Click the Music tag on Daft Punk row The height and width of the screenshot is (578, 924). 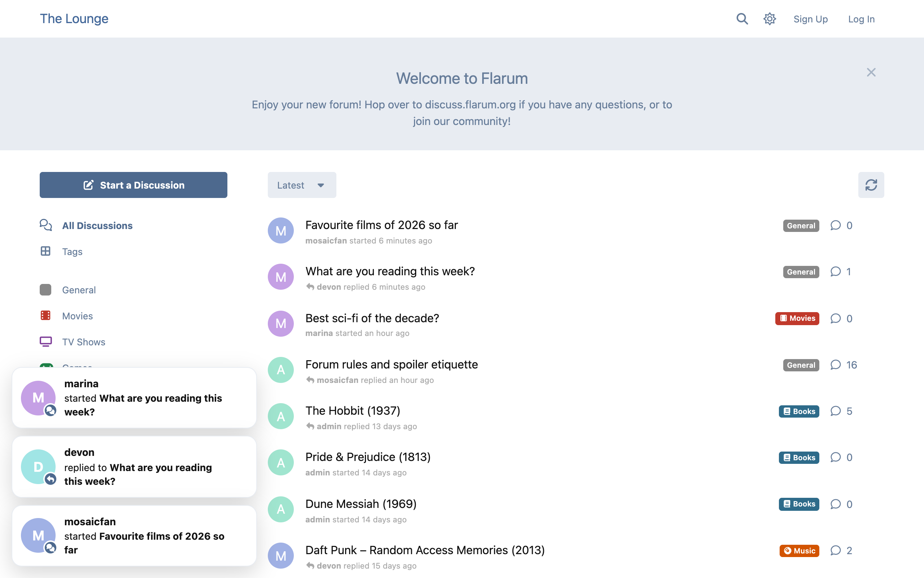point(799,551)
